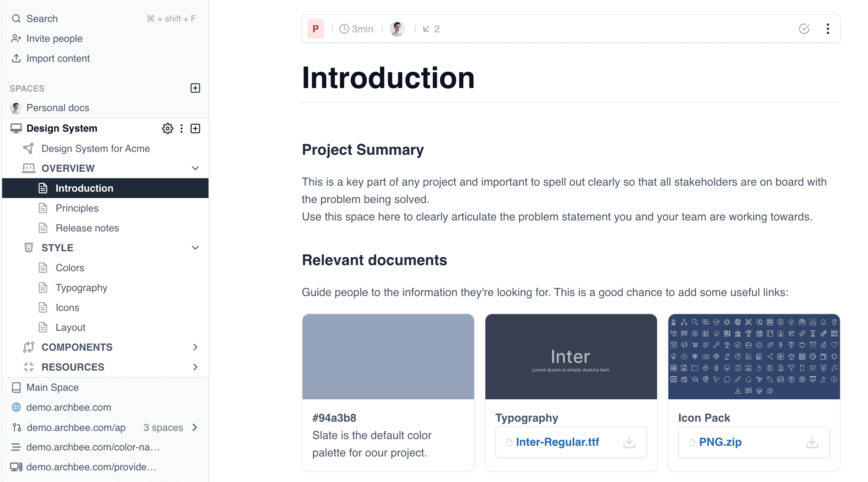Open the Typography page in sidebar
Viewport: 868px width, 482px height.
(81, 288)
